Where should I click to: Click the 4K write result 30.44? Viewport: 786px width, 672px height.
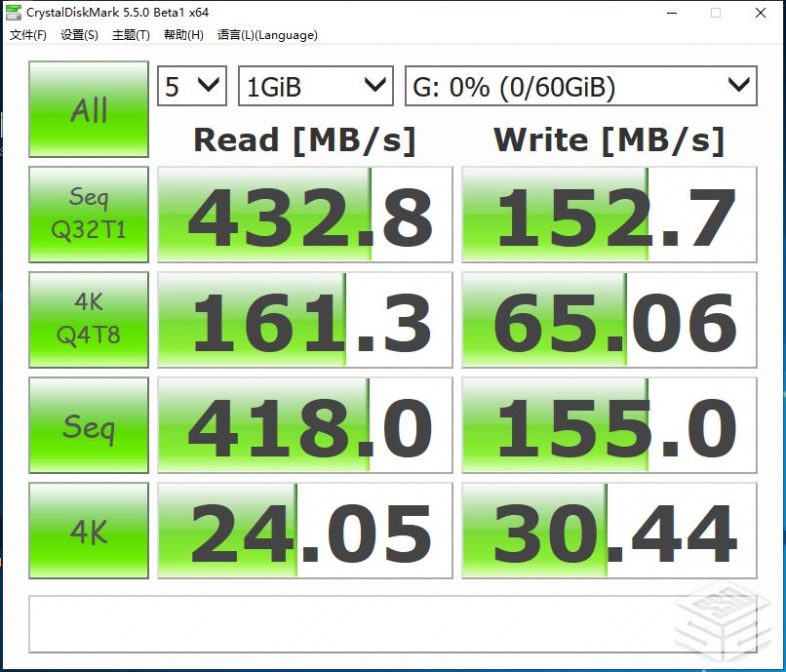pos(609,531)
